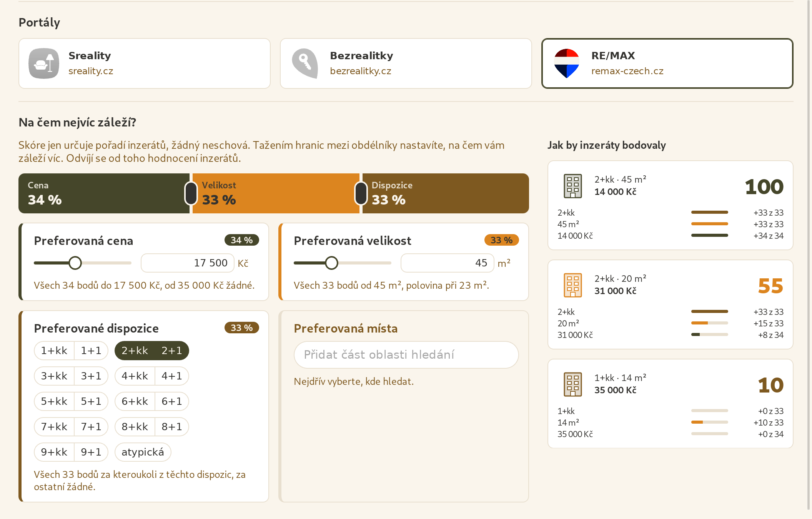
Task: Click the Bezrealitky key logo icon
Action: point(305,63)
